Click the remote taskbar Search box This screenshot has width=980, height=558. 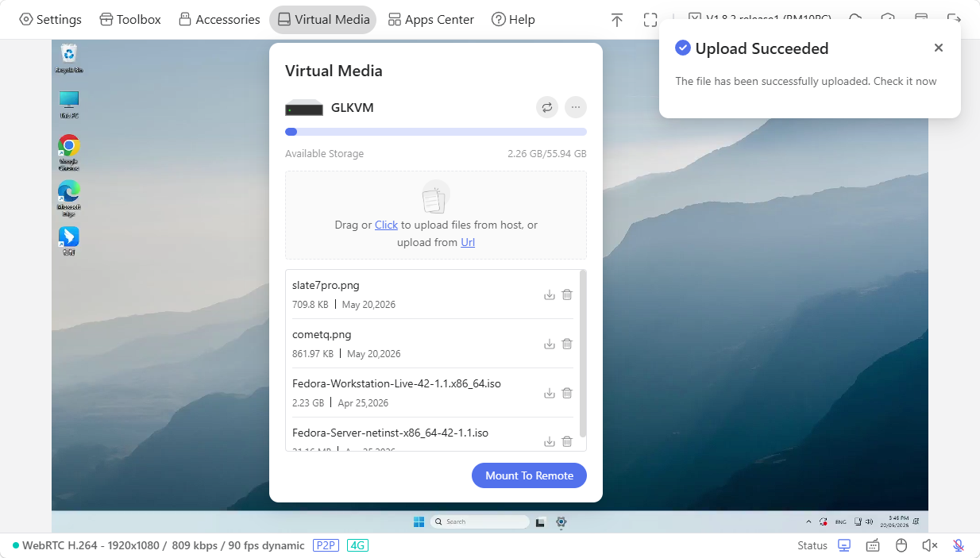[480, 521]
